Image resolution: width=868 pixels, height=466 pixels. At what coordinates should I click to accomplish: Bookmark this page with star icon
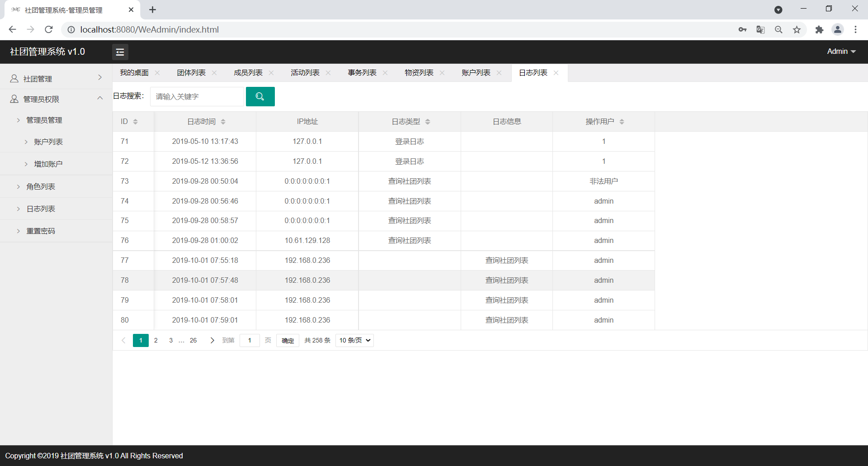797,29
